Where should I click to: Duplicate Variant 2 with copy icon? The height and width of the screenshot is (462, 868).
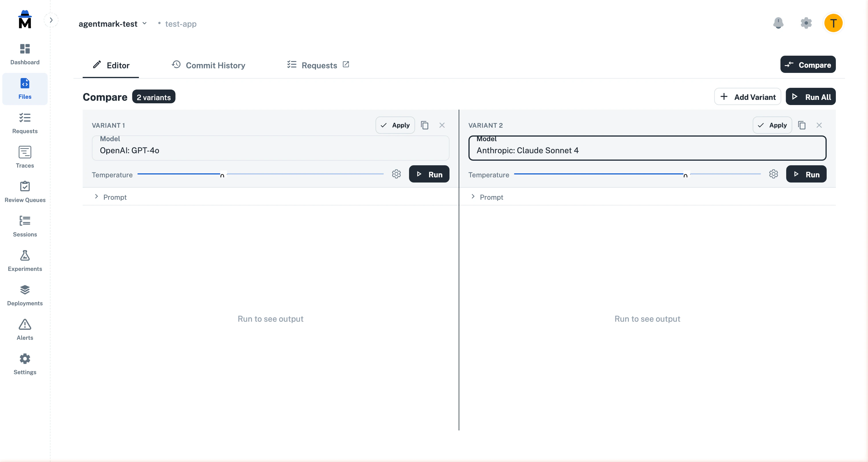coord(802,125)
